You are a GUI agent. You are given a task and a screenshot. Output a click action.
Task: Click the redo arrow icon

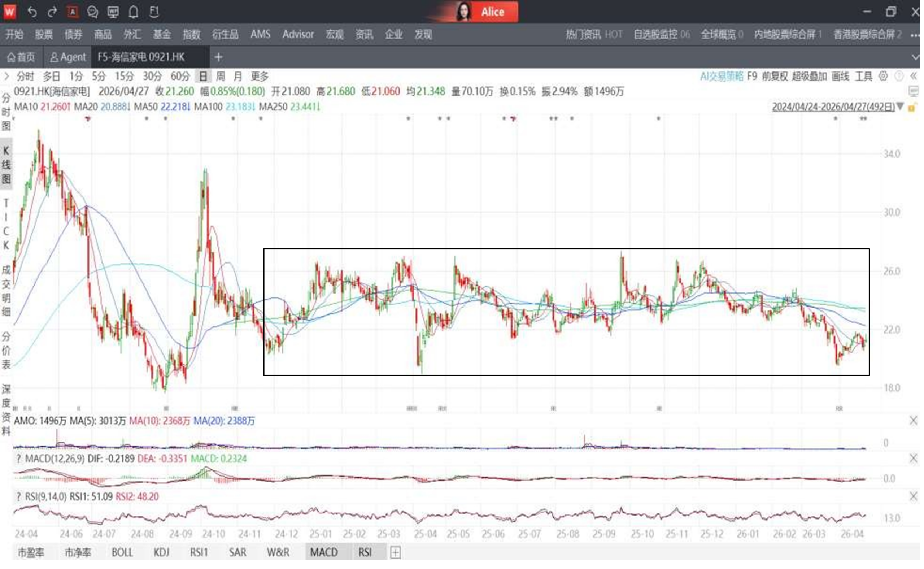52,12
